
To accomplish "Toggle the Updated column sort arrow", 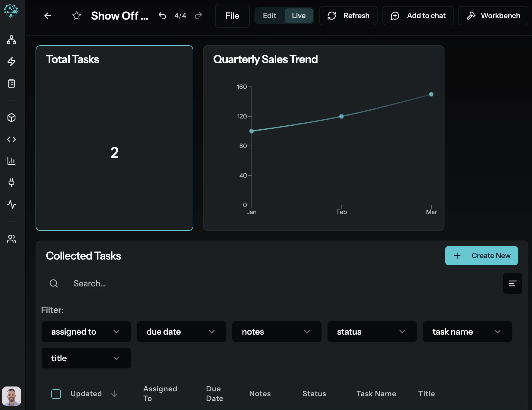I will pos(114,394).
